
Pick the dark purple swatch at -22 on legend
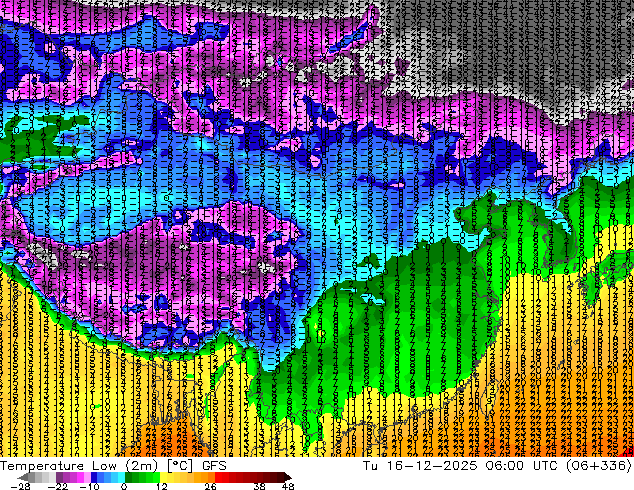(x=59, y=477)
